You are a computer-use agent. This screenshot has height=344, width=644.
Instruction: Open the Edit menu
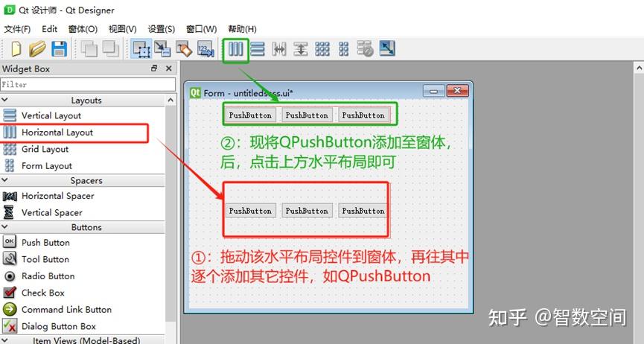tap(50, 29)
